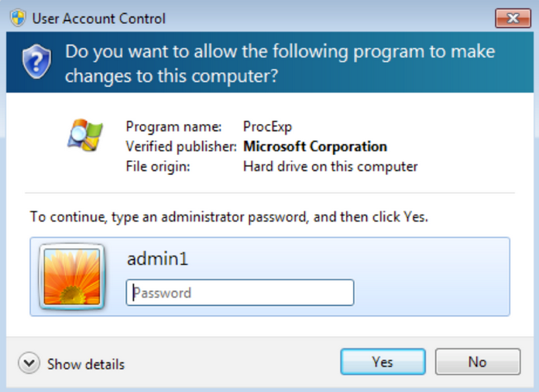Click the No button to deny
The width and height of the screenshot is (539, 392).
click(x=478, y=362)
